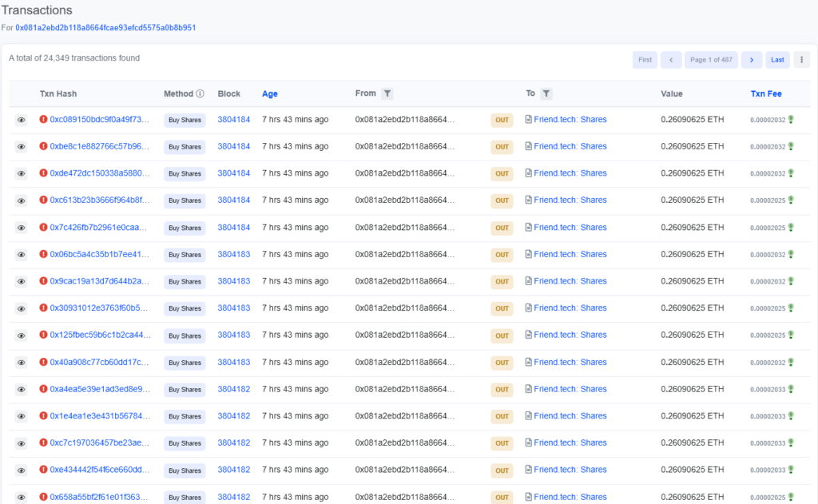This screenshot has width=818, height=504.
Task: Click red error icon on 0x658a55bf2f61e01f363 transaction
Action: pyautogui.click(x=43, y=497)
